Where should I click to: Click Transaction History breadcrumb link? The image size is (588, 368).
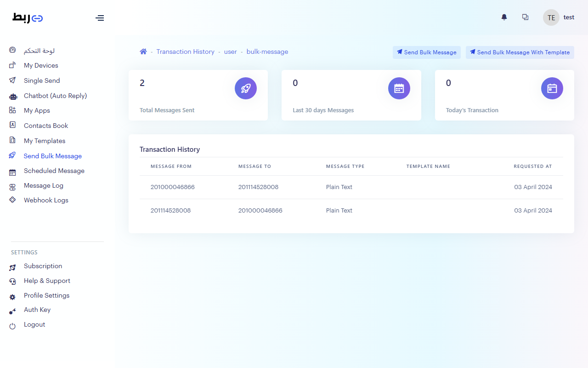pyautogui.click(x=185, y=52)
